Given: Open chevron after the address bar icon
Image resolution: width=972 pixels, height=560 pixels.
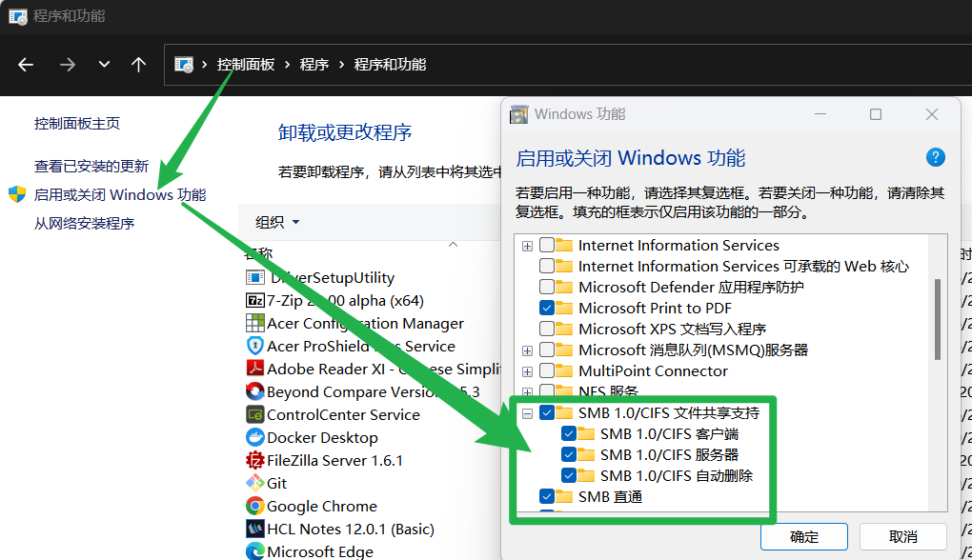Looking at the screenshot, I should pos(204,65).
